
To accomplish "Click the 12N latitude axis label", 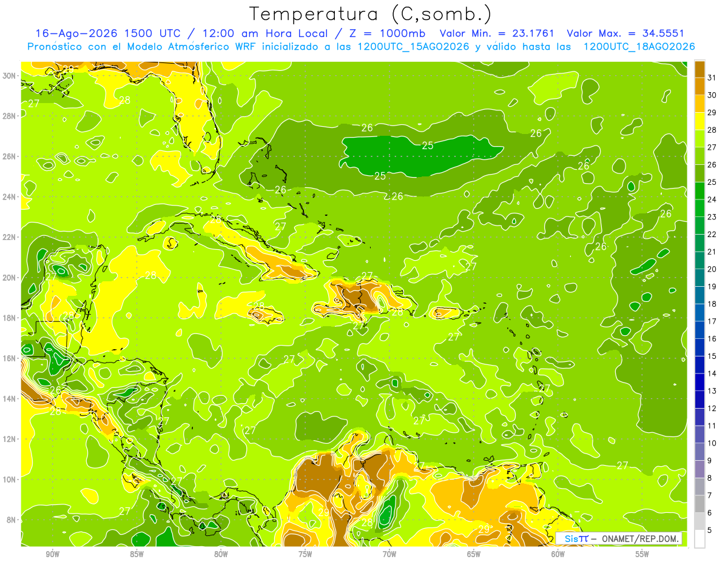I will 9,439.
